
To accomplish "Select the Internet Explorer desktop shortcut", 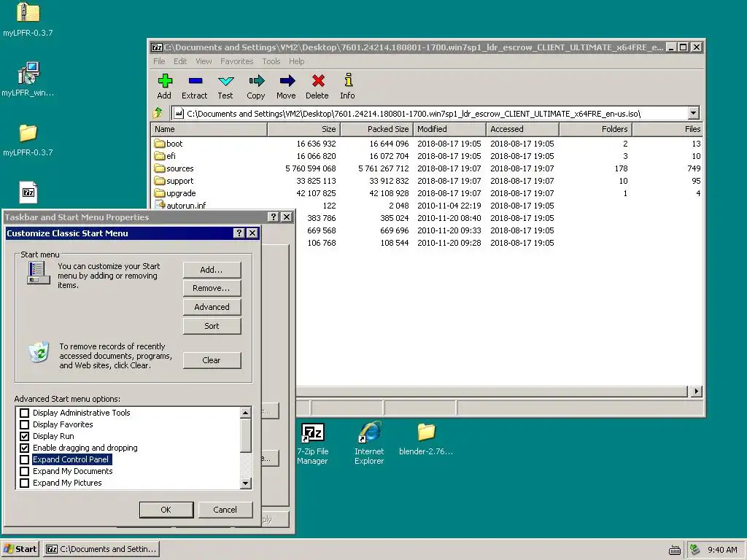I will point(369,443).
